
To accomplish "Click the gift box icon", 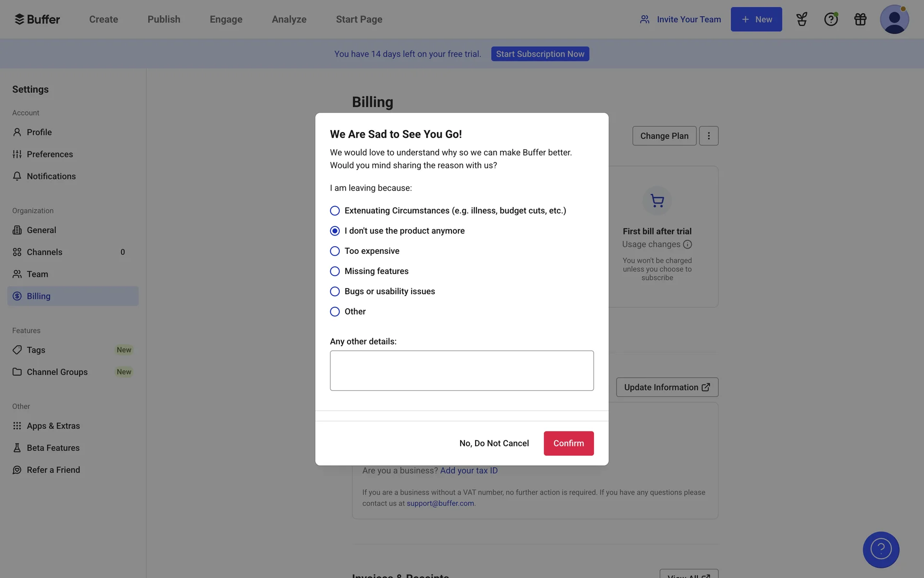I will coord(860,19).
